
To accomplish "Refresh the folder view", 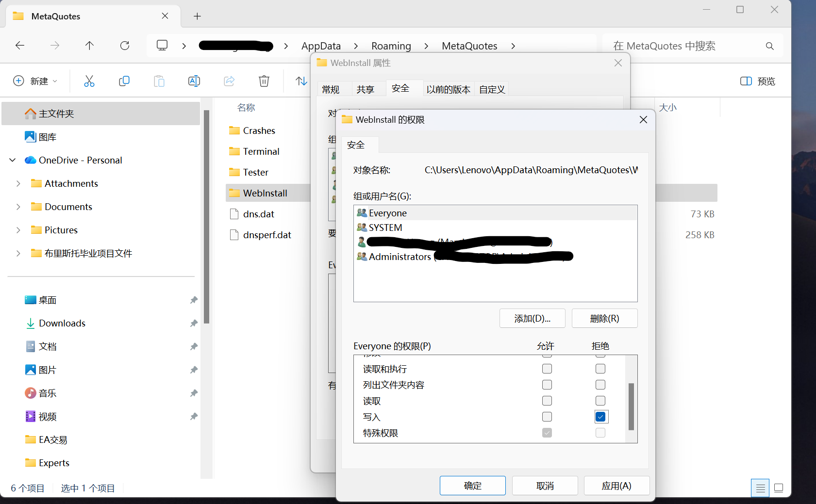I will click(x=125, y=46).
